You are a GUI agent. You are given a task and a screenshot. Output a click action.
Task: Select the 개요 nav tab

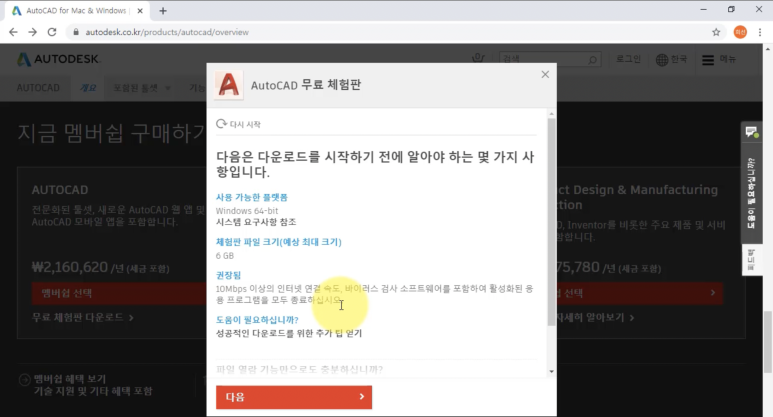point(88,88)
